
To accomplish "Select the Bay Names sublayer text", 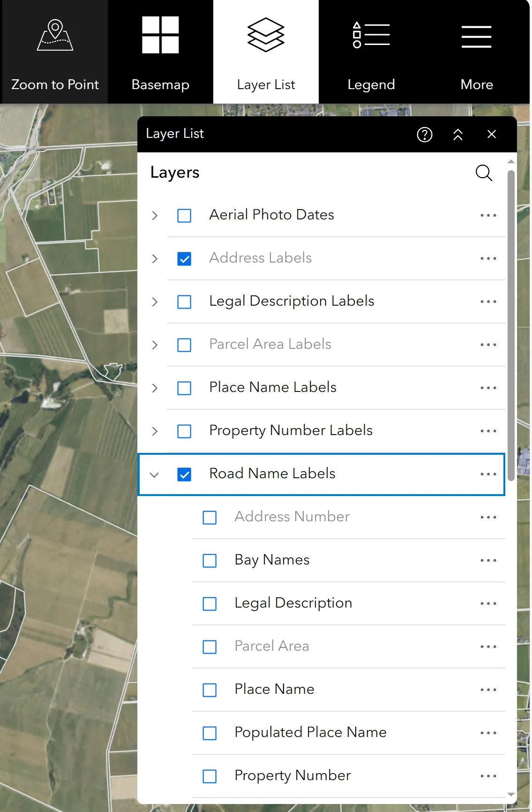I will (x=272, y=560).
